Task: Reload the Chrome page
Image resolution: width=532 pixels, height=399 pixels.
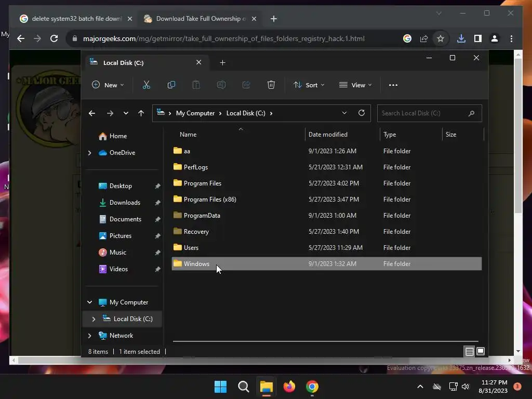Action: pyautogui.click(x=54, y=38)
